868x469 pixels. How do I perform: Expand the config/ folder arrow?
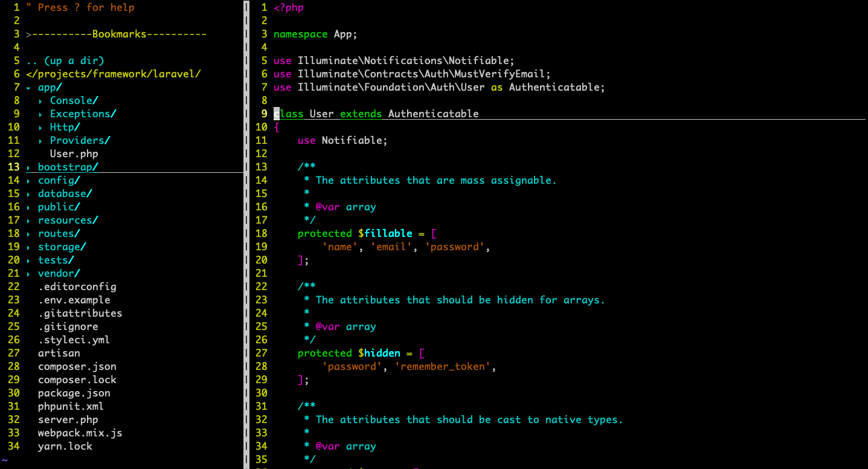(28, 181)
